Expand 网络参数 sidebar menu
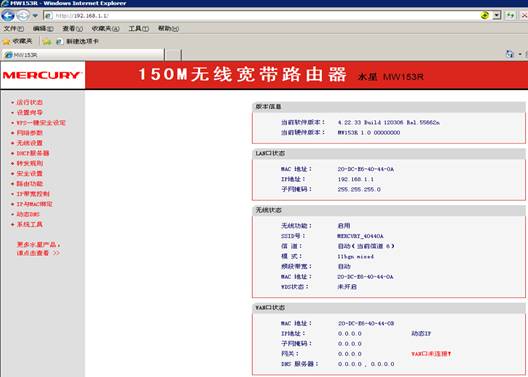The width and height of the screenshot is (528, 377). pos(30,133)
